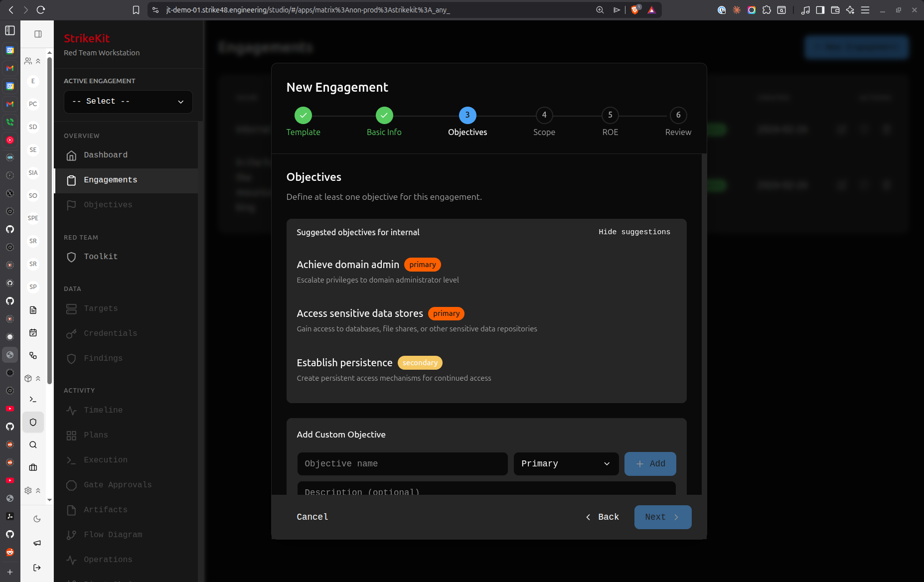Jump to the ROE wizard step

click(610, 122)
